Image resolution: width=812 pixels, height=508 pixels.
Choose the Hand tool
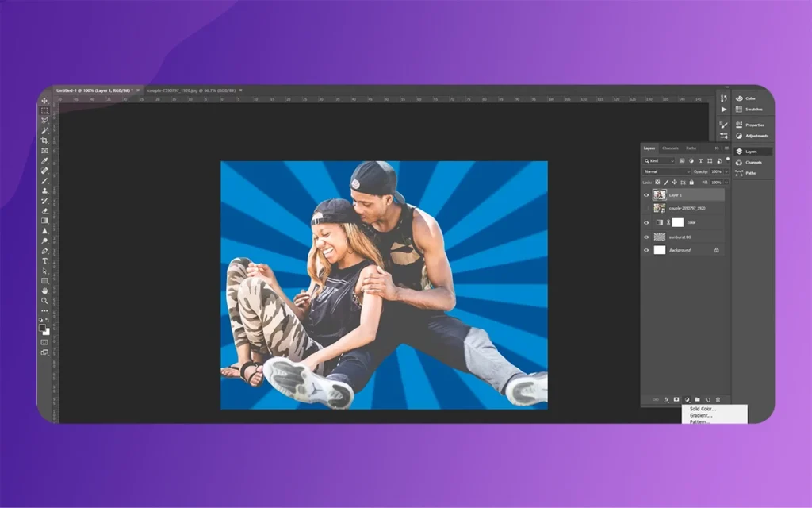point(44,291)
